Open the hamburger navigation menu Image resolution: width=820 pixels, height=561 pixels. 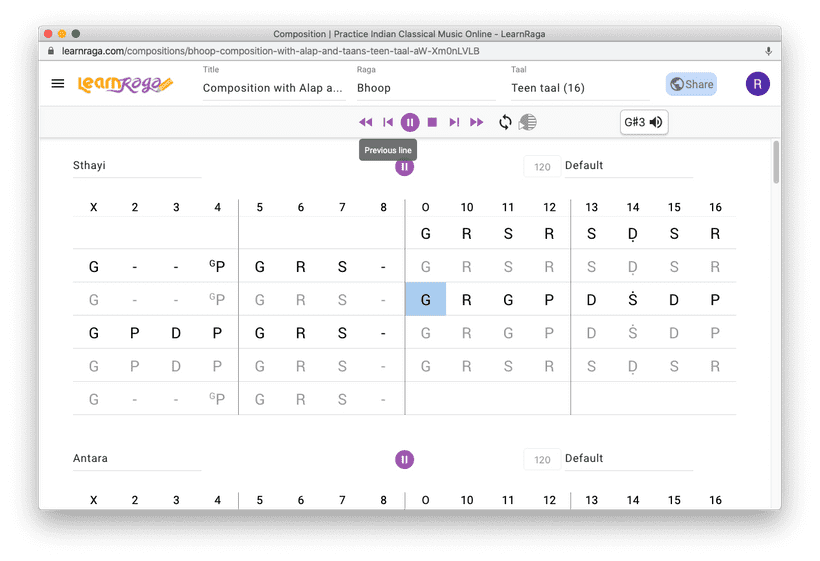click(58, 84)
